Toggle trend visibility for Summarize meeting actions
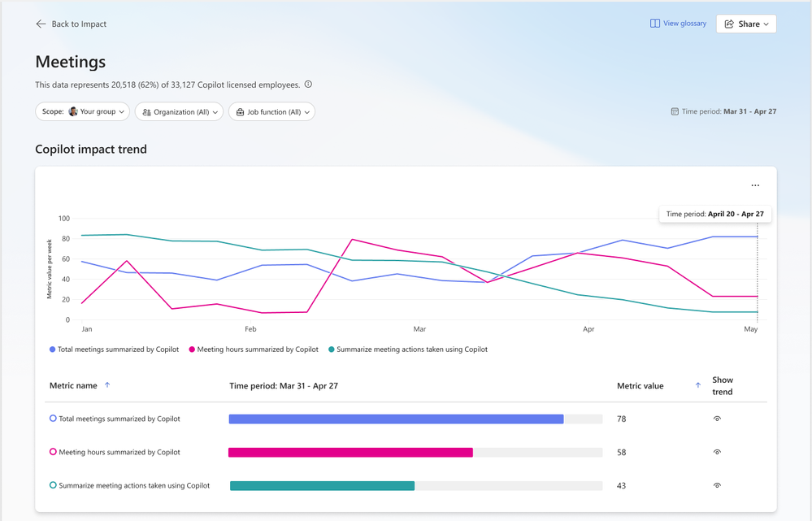Screen dimensions: 812x521 (x=717, y=485)
